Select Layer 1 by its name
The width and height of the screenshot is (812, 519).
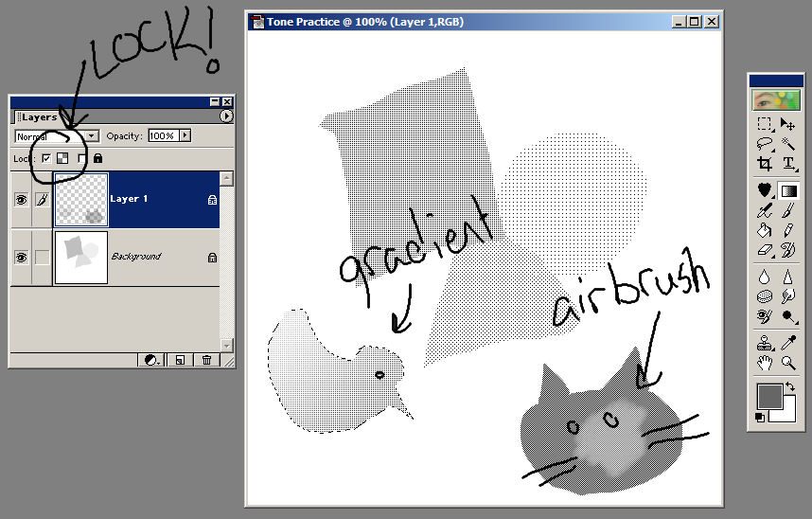pyautogui.click(x=129, y=199)
